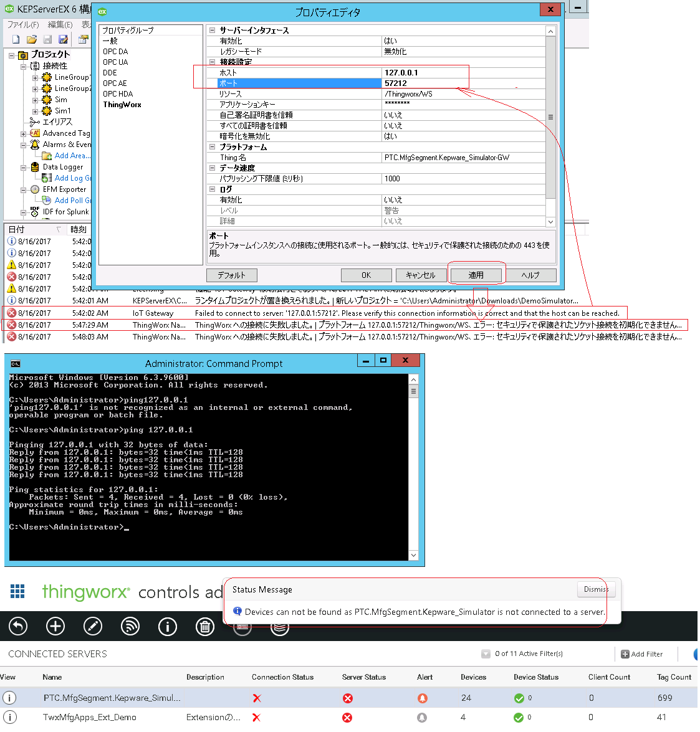Collapse the プラットフォーム property section
This screenshot has height=732, width=700.
(x=213, y=146)
